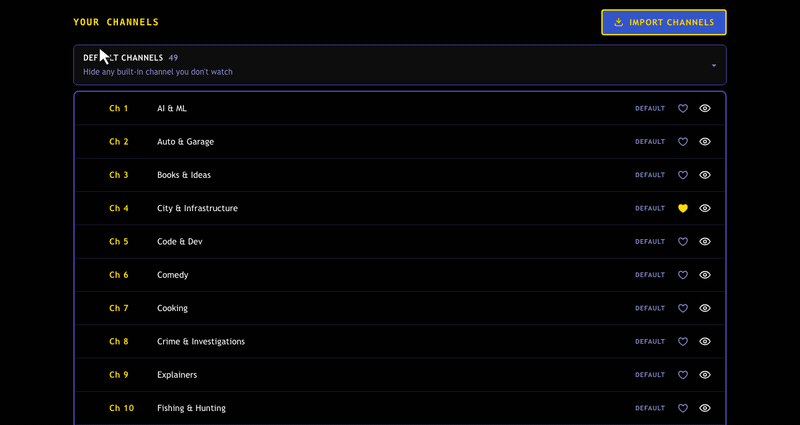The width and height of the screenshot is (800, 425).
Task: Click the Comedy channel name
Action: (x=172, y=275)
